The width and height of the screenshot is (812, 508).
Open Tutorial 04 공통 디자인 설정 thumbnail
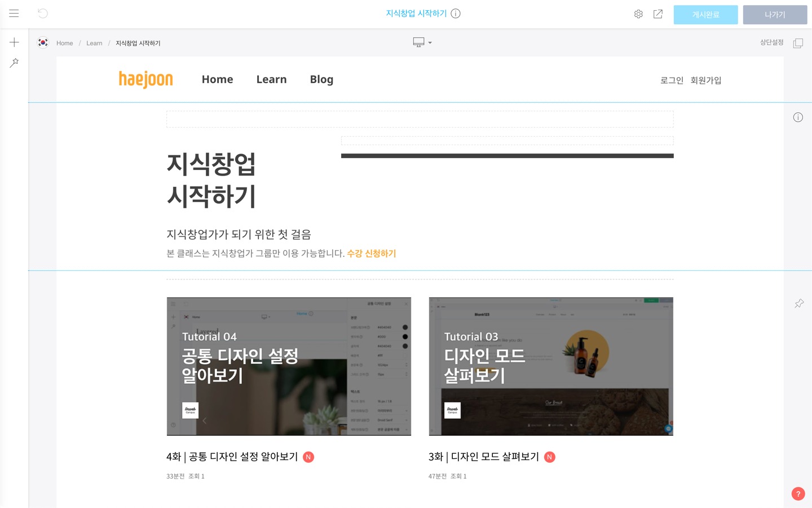[x=289, y=366]
